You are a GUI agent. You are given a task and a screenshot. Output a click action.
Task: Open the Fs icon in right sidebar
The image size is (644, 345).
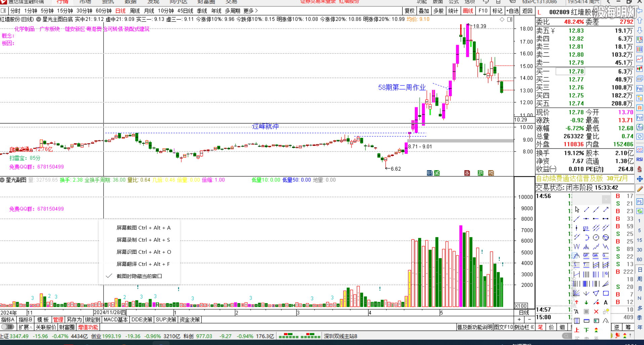pos(639,202)
